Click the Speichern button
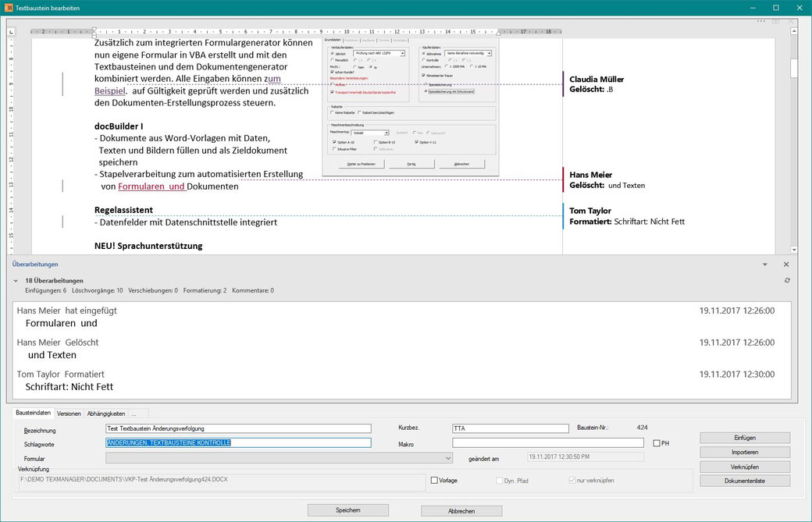The height and width of the screenshot is (522, 812). coord(347,510)
